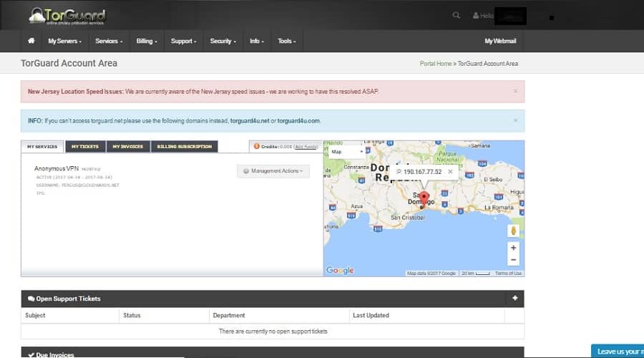644x358 pixels.
Task: Open the Support dropdown menu
Action: pyautogui.click(x=184, y=41)
